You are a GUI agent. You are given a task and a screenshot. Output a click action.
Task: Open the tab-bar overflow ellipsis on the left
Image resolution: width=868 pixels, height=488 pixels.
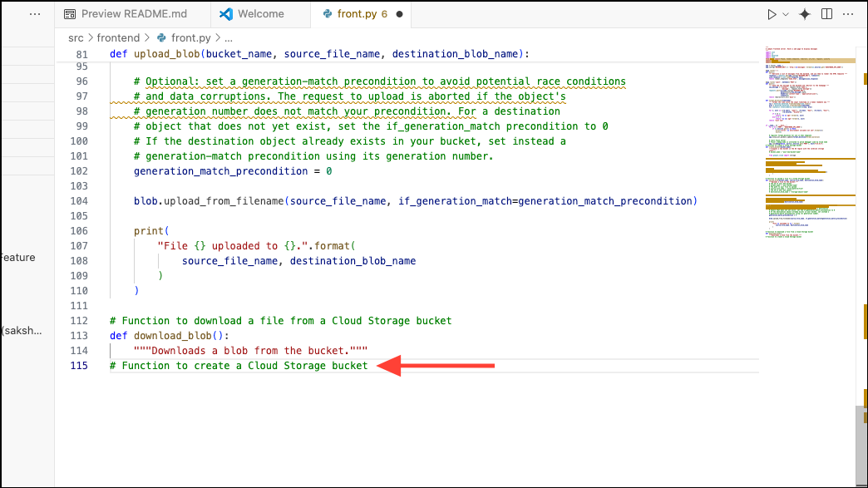point(35,13)
